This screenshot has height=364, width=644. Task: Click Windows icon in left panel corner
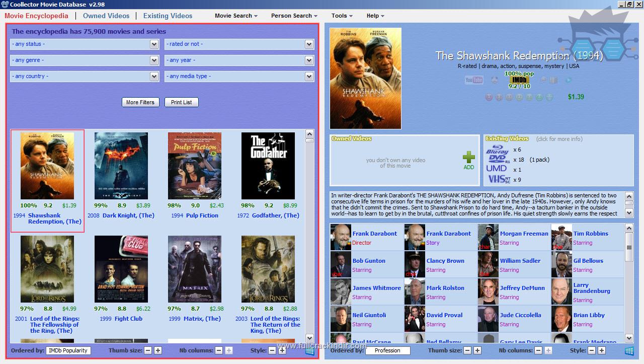click(x=309, y=350)
